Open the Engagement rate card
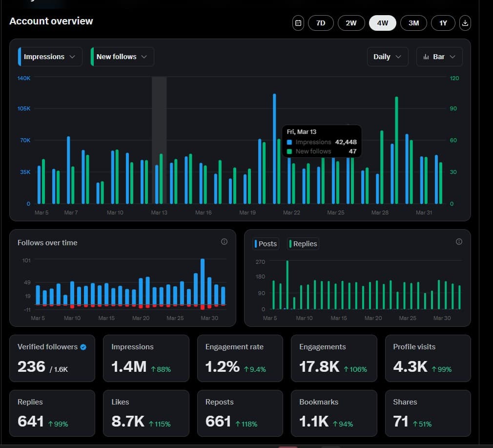 [240, 358]
